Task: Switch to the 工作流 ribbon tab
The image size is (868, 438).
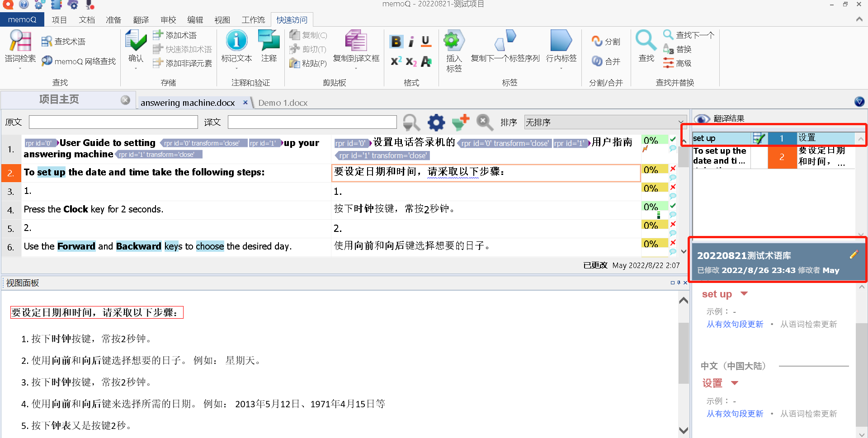Action: pyautogui.click(x=253, y=20)
